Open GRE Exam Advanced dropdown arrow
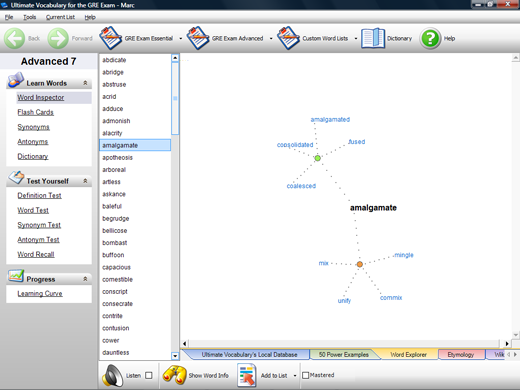The height and width of the screenshot is (390, 520). (271, 38)
